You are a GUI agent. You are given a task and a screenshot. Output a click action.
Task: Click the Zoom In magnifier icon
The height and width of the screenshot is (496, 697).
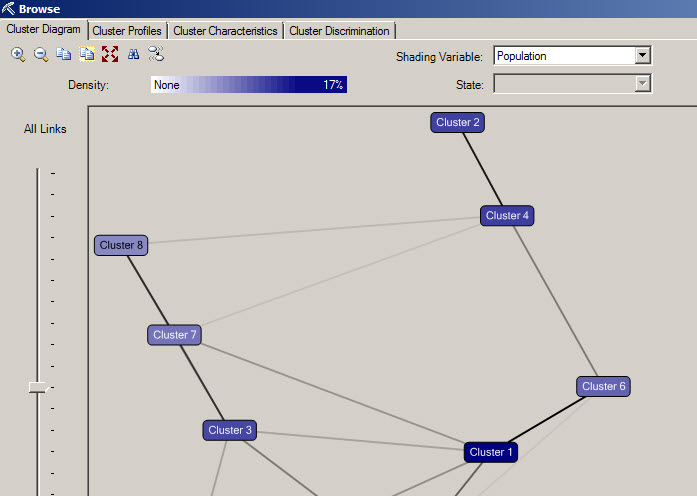(18, 55)
